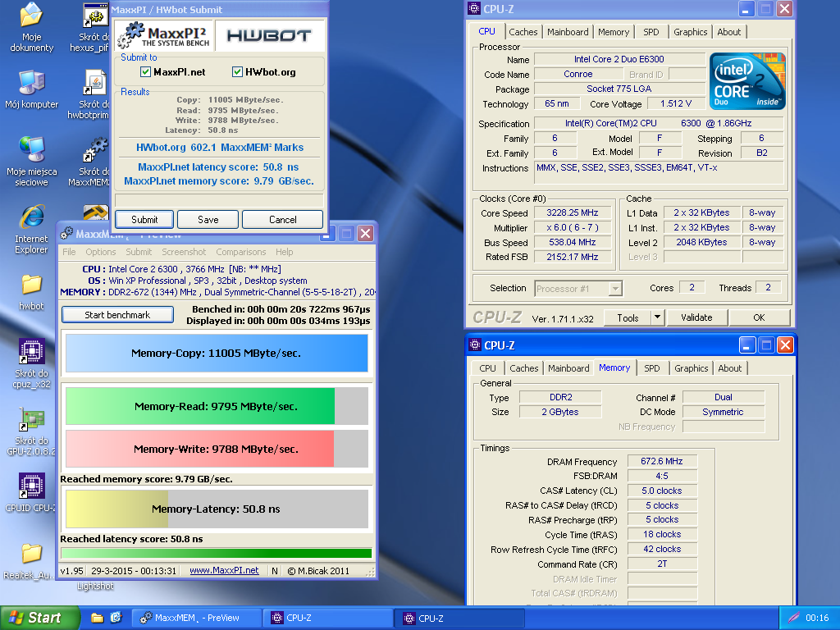This screenshot has width=840, height=630.
Task: Click the top CPU-Z window title icon
Action: 474,8
